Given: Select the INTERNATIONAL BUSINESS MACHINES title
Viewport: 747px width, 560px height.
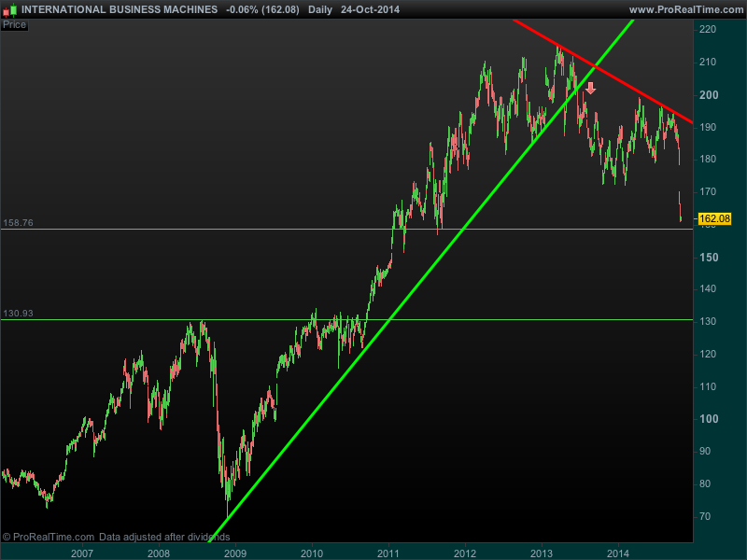Looking at the screenshot, I should point(120,9).
